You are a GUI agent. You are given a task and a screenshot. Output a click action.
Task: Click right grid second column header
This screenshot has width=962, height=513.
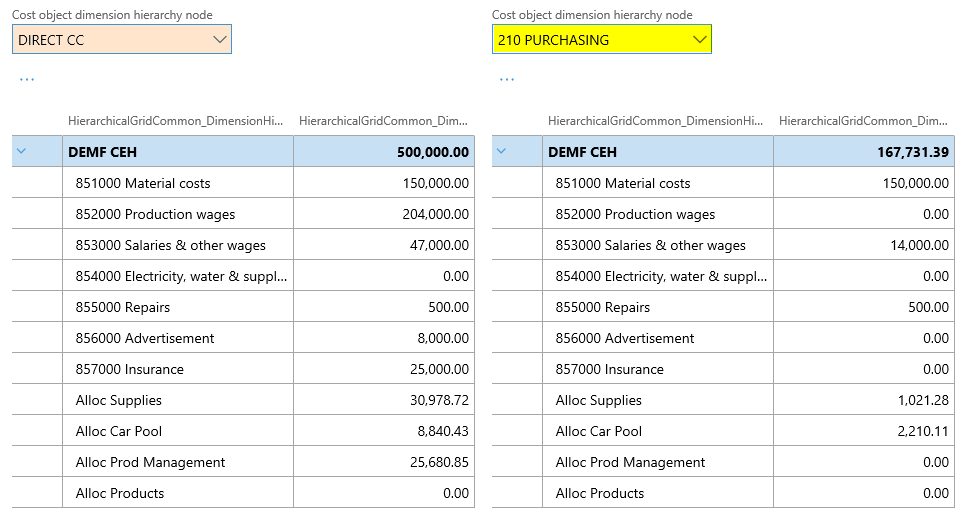[x=863, y=121]
